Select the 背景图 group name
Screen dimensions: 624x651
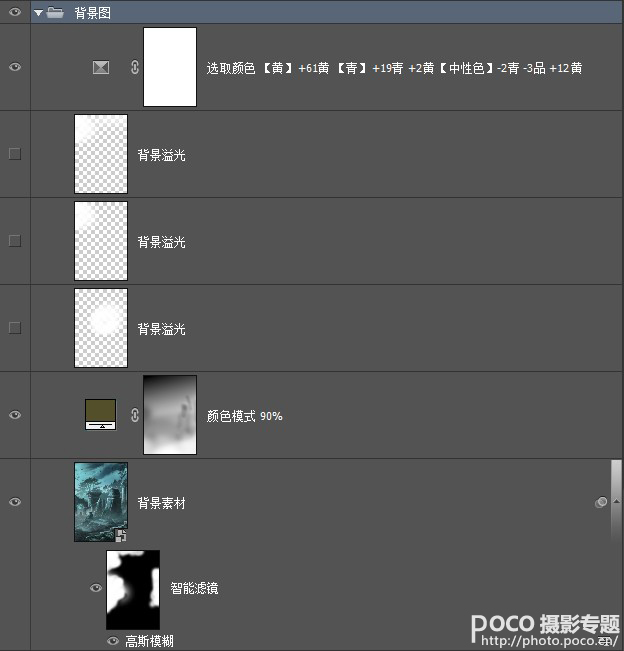tap(93, 13)
